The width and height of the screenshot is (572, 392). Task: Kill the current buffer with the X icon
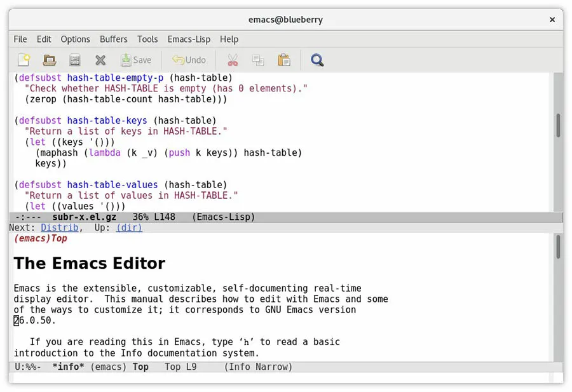point(100,60)
